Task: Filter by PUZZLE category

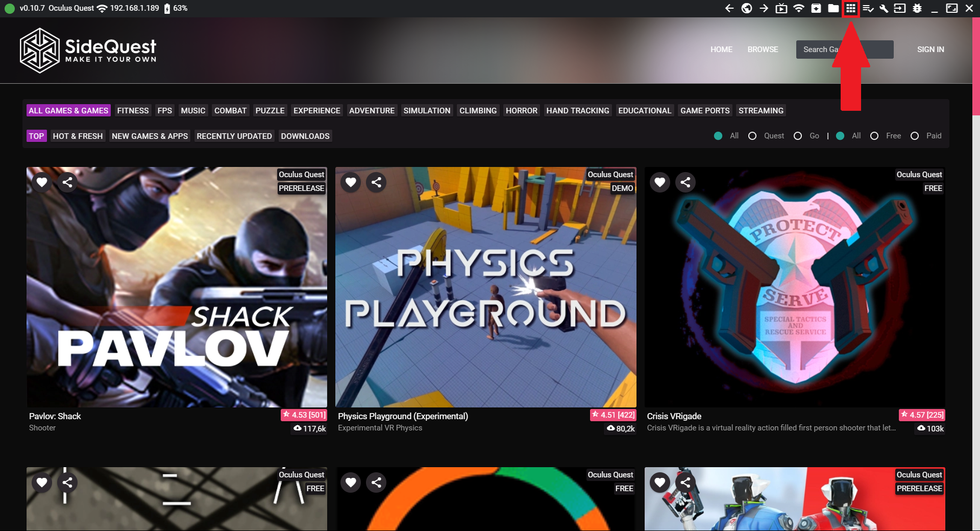Action: [270, 110]
